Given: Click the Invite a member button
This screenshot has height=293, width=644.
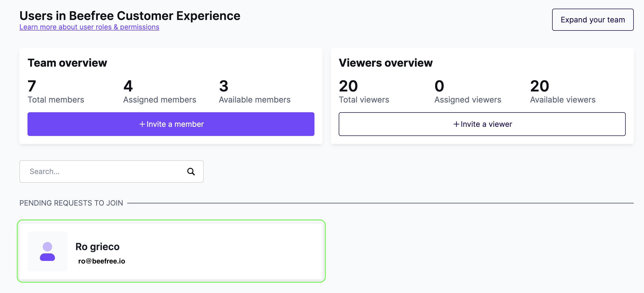Looking at the screenshot, I should point(171,124).
